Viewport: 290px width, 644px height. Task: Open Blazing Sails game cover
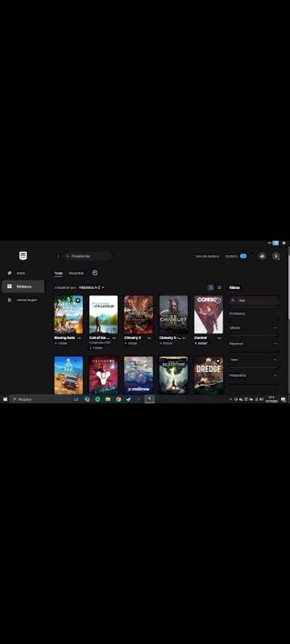[68, 315]
